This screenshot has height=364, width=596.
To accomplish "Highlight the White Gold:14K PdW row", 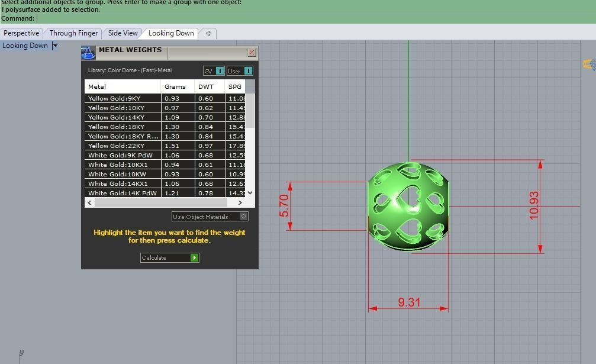I will pyautogui.click(x=165, y=193).
